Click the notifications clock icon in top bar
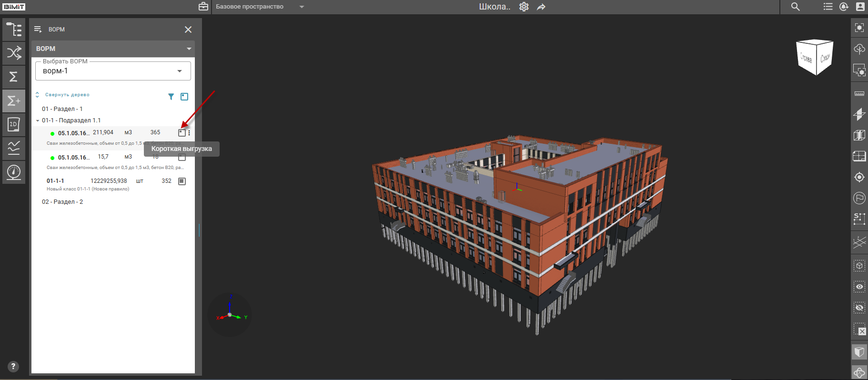This screenshot has height=380, width=868. click(x=844, y=7)
